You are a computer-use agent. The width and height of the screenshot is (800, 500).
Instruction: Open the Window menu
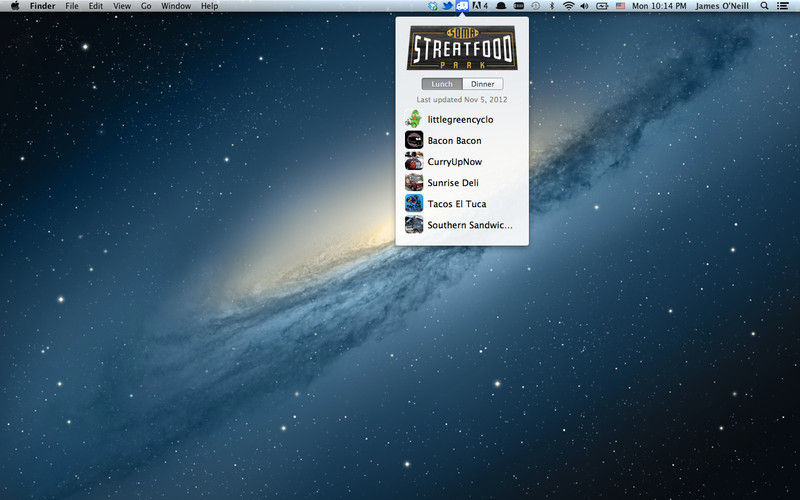[x=176, y=6]
